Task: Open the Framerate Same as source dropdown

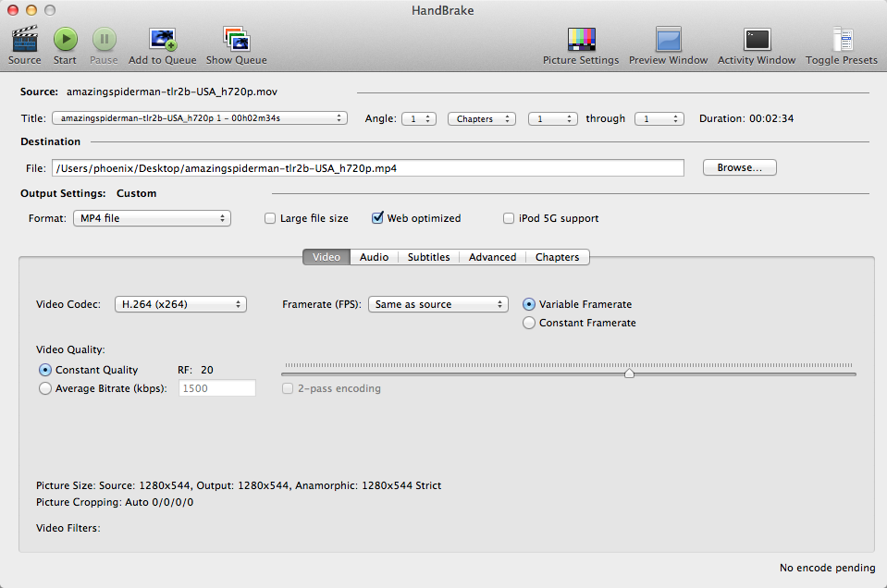Action: [438, 304]
